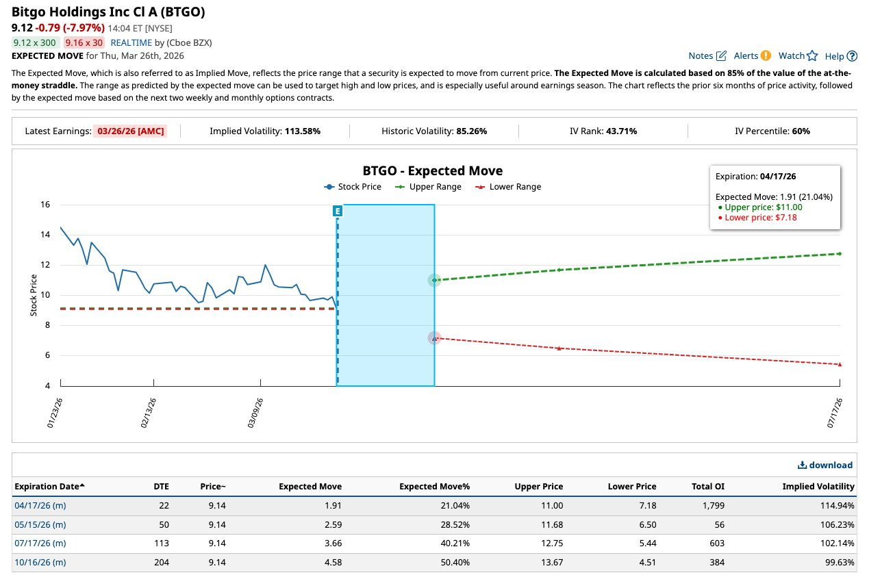Click the red lower range marker at 04/17/26
The height and width of the screenshot is (588, 869).
click(x=434, y=338)
